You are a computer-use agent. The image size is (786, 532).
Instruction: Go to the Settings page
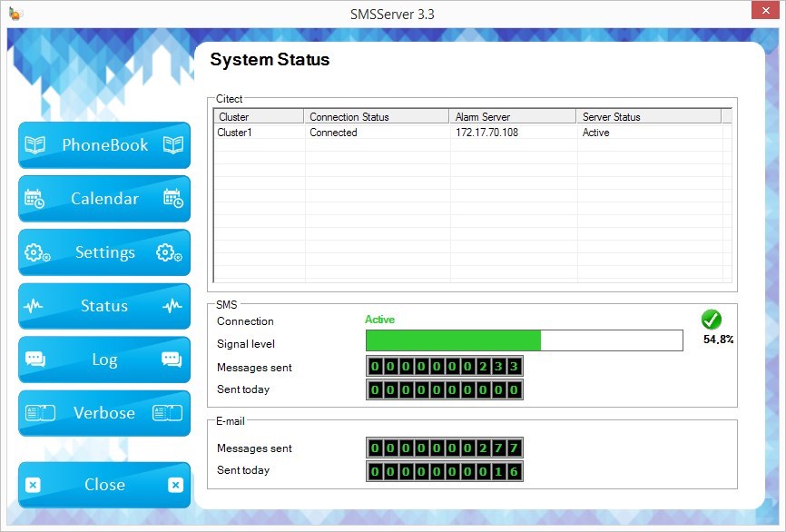click(x=104, y=252)
